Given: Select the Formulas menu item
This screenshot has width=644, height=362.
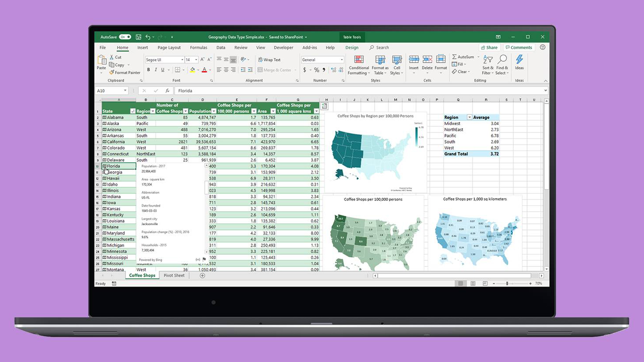Looking at the screenshot, I should pos(198,47).
